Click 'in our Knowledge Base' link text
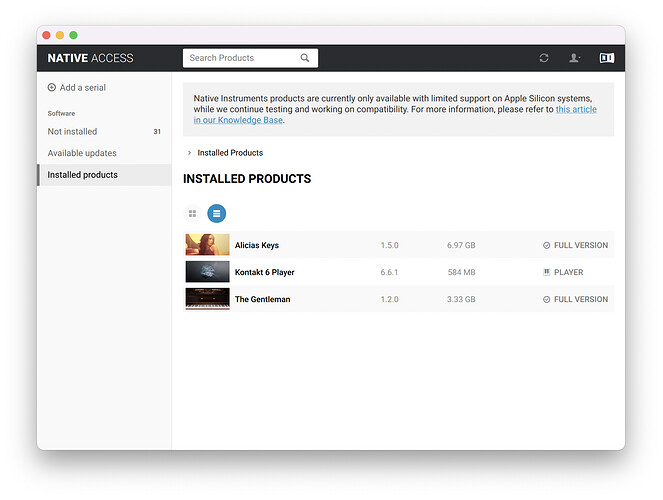The height and width of the screenshot is (500, 663). (238, 120)
